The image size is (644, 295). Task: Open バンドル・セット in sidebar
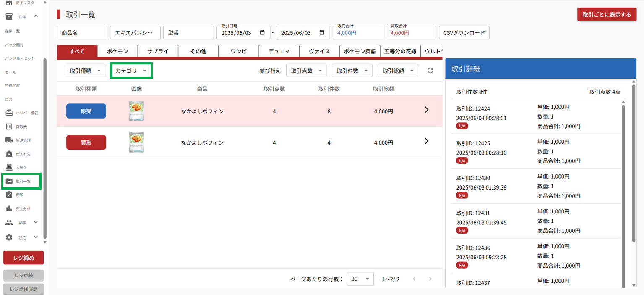(20, 58)
